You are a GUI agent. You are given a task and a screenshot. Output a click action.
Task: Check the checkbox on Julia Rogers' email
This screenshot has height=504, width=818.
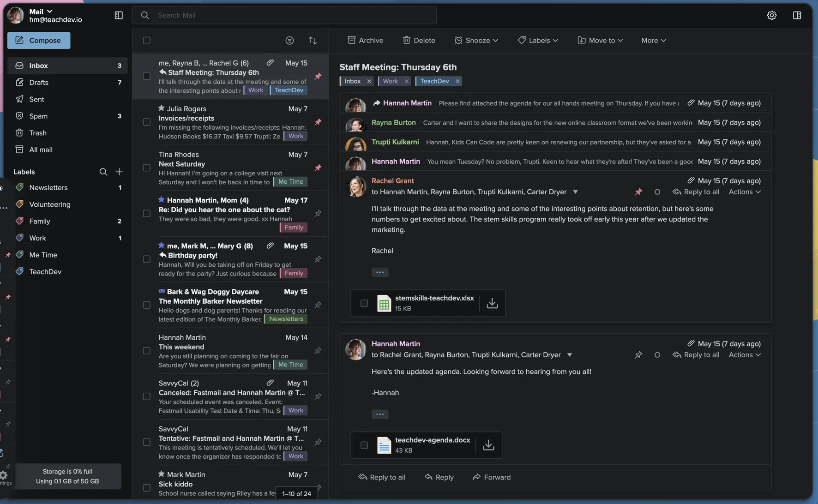click(146, 122)
